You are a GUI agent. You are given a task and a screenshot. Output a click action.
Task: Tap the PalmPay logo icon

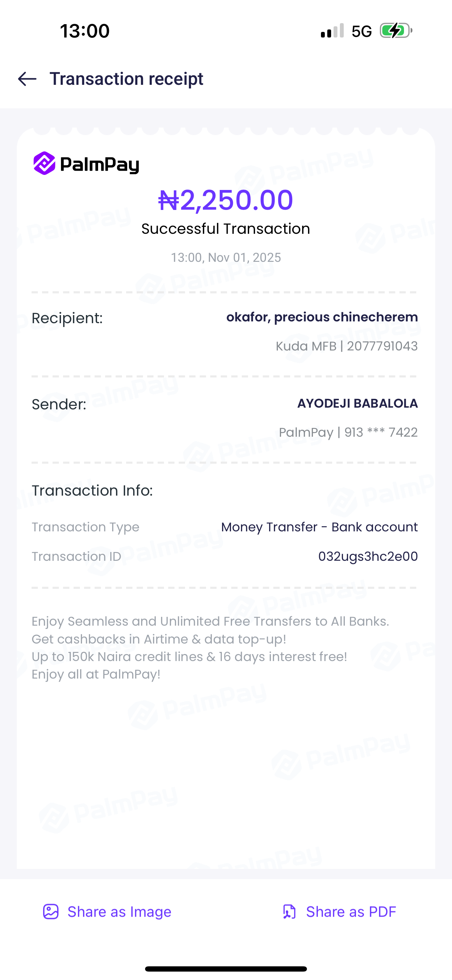point(44,164)
